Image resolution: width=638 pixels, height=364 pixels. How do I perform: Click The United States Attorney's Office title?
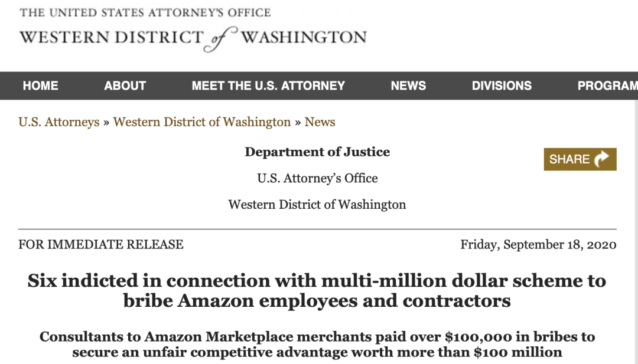coord(145,12)
